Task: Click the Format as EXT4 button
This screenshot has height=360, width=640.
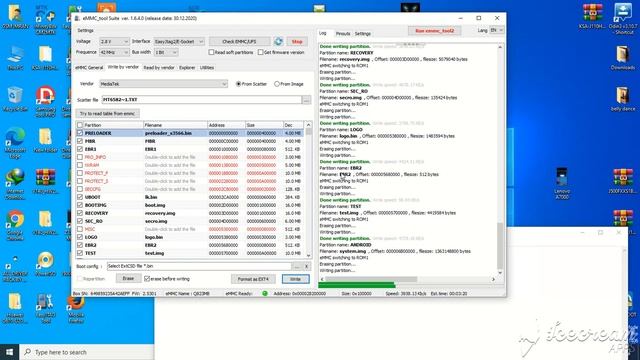Action: (x=253, y=279)
